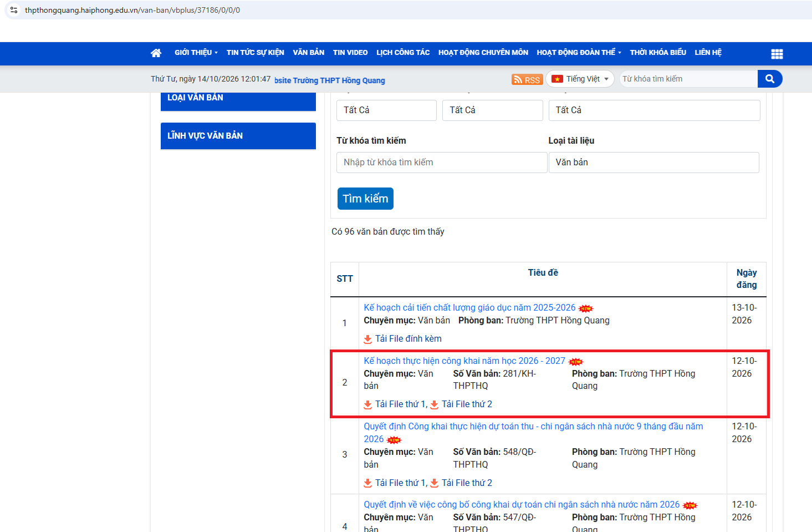Click the Lĩnh vực văn bản sidebar heading

[238, 136]
